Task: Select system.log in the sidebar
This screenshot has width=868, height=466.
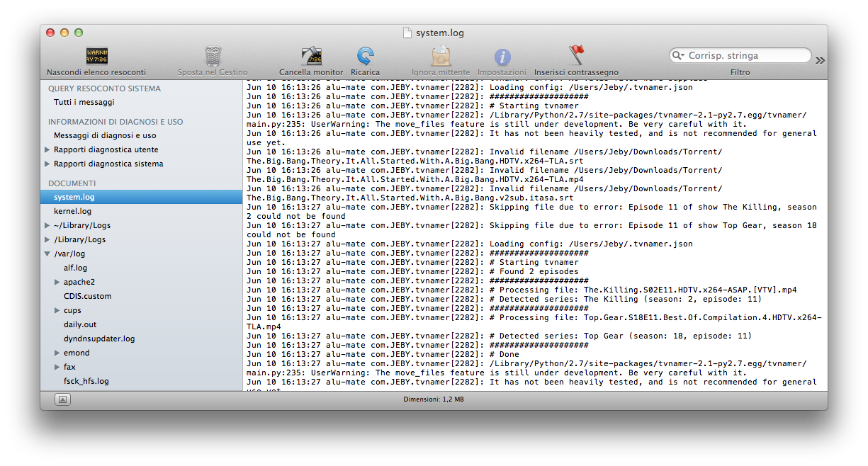Action: [x=141, y=197]
